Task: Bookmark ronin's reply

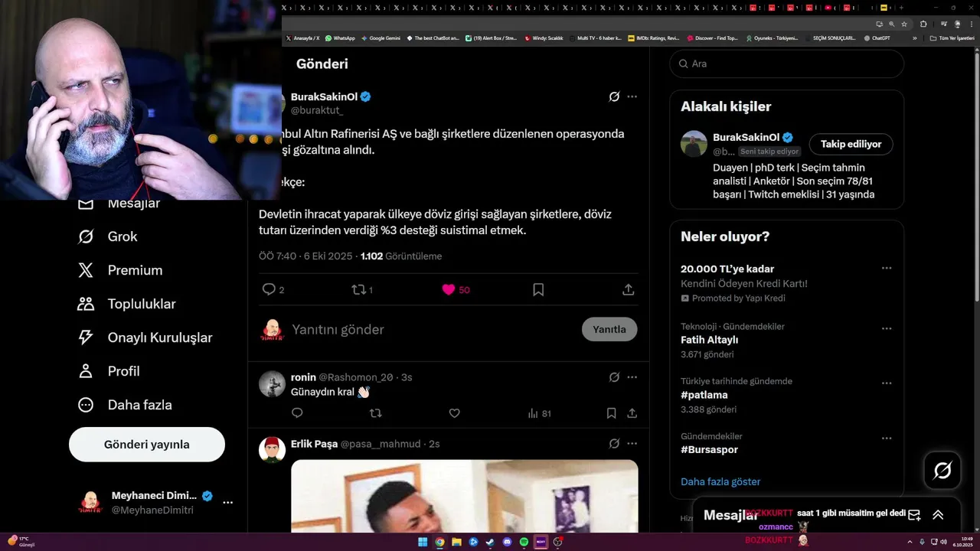Action: click(x=611, y=413)
